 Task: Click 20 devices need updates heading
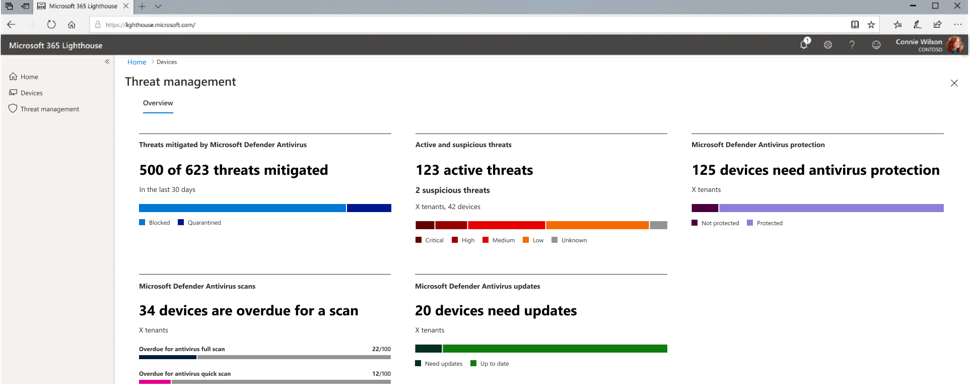[496, 310]
